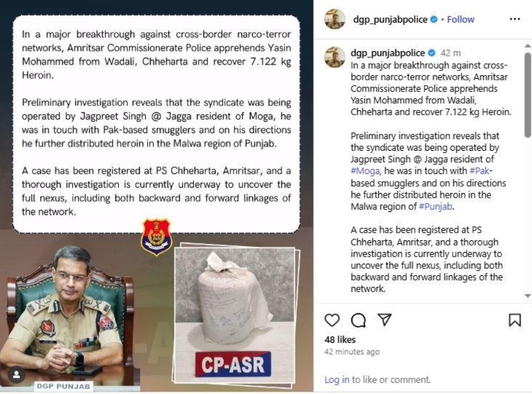Open the #Moga hashtag link
Image resolution: width=532 pixels, height=394 pixels.
[x=365, y=171]
